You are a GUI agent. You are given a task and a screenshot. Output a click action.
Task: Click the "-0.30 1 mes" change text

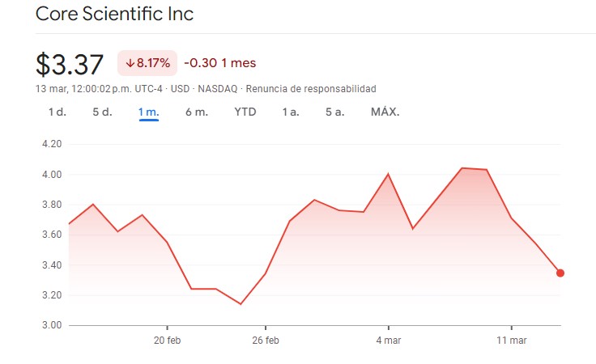pos(220,62)
